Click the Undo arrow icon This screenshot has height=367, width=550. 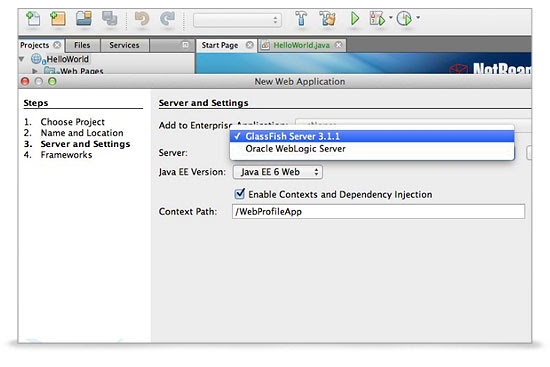coord(142,19)
